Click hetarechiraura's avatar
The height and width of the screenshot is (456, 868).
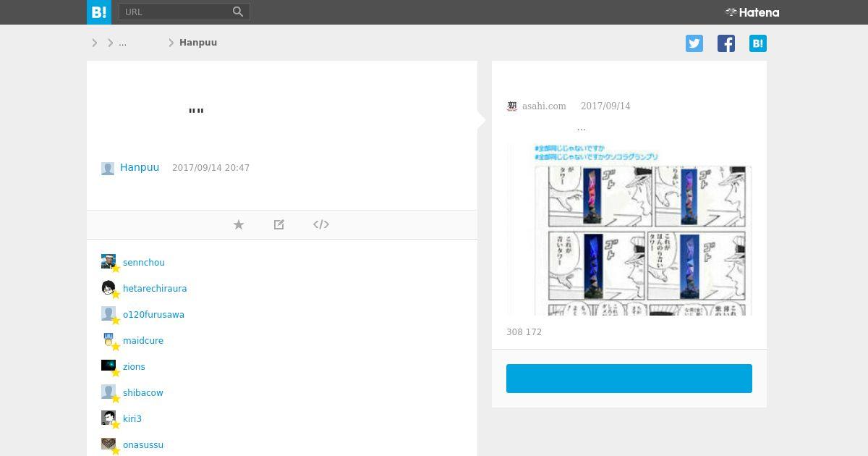click(109, 288)
